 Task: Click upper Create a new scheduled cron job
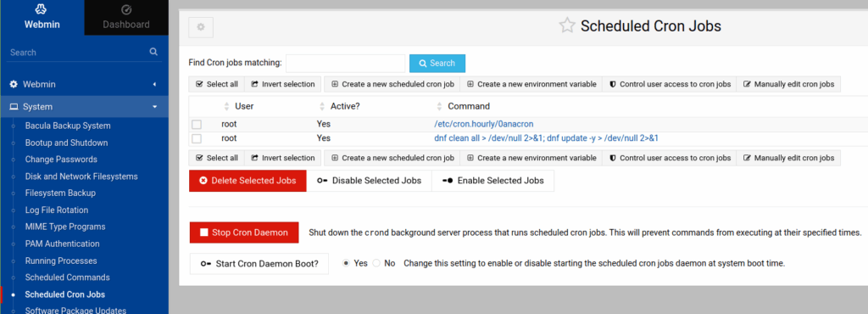(x=392, y=84)
